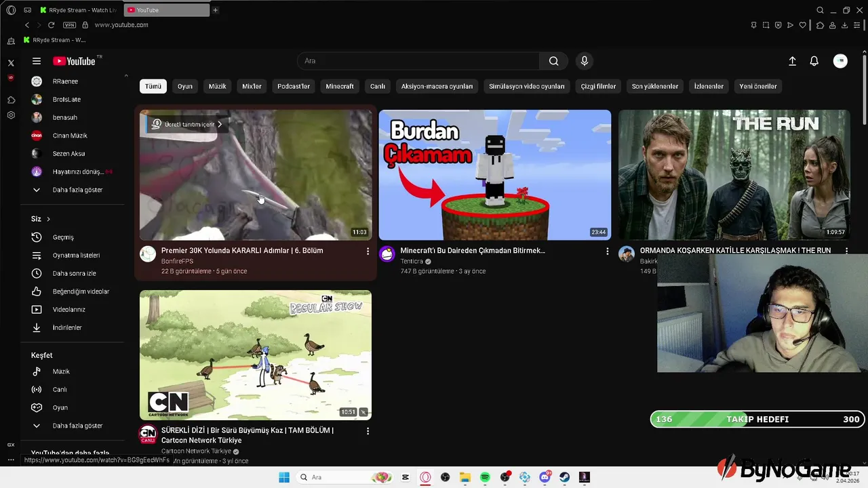This screenshot has height=488, width=868.
Task: Start voice search with microphone icon
Action: (x=585, y=61)
